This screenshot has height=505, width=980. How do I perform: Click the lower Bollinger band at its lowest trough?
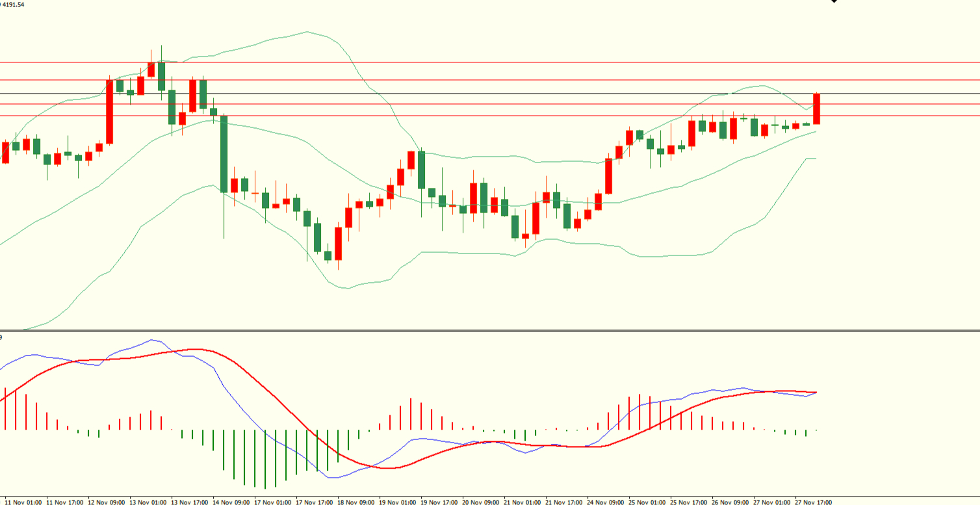coord(346,288)
